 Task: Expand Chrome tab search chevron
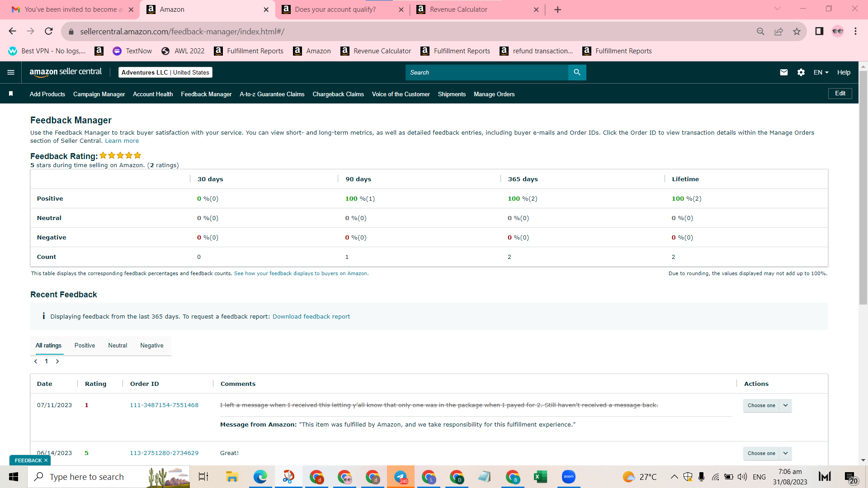point(777,9)
